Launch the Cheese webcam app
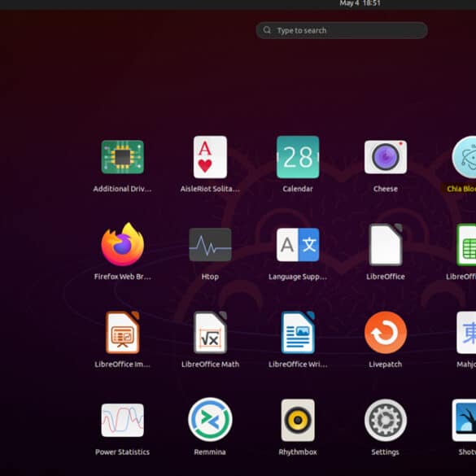 tap(386, 157)
